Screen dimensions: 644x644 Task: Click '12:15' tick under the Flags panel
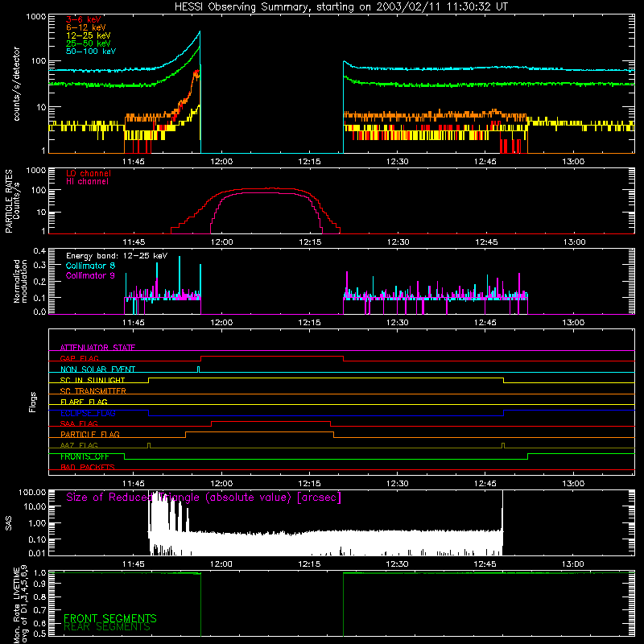[309, 484]
